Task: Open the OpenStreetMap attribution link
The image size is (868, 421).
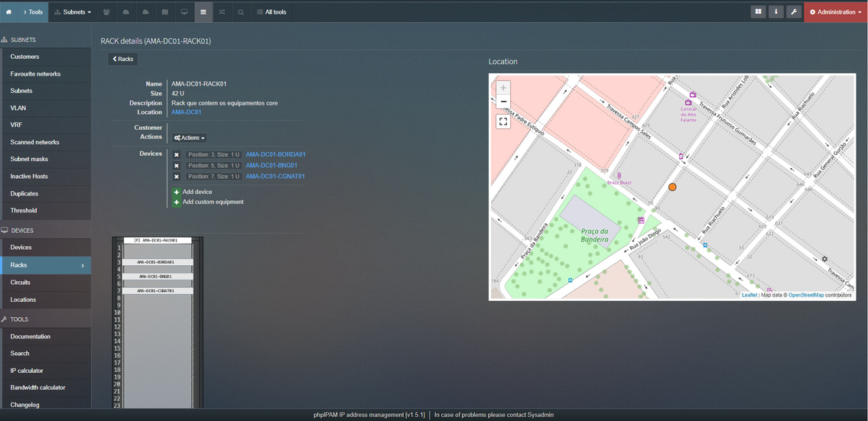Action: (x=806, y=296)
